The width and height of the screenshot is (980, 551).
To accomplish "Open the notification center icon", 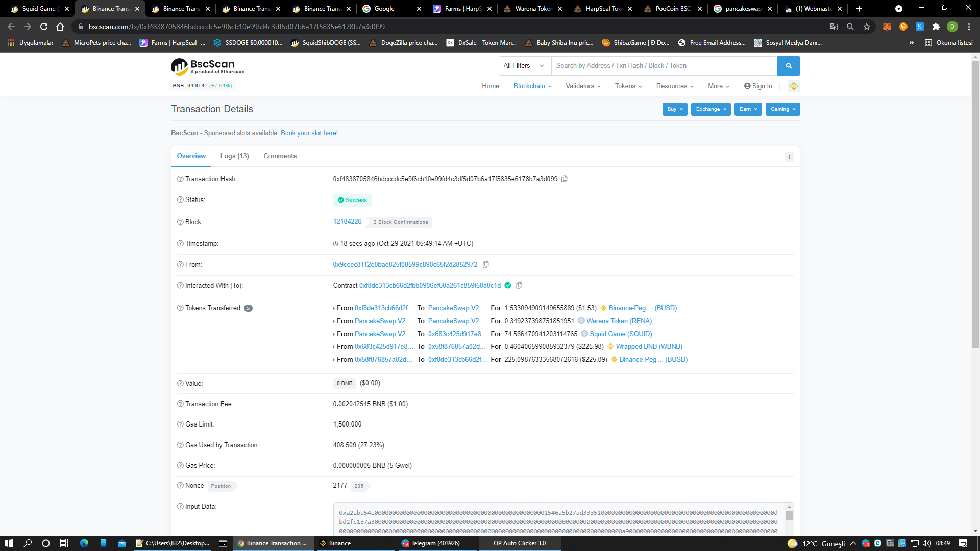I will pos(963,543).
